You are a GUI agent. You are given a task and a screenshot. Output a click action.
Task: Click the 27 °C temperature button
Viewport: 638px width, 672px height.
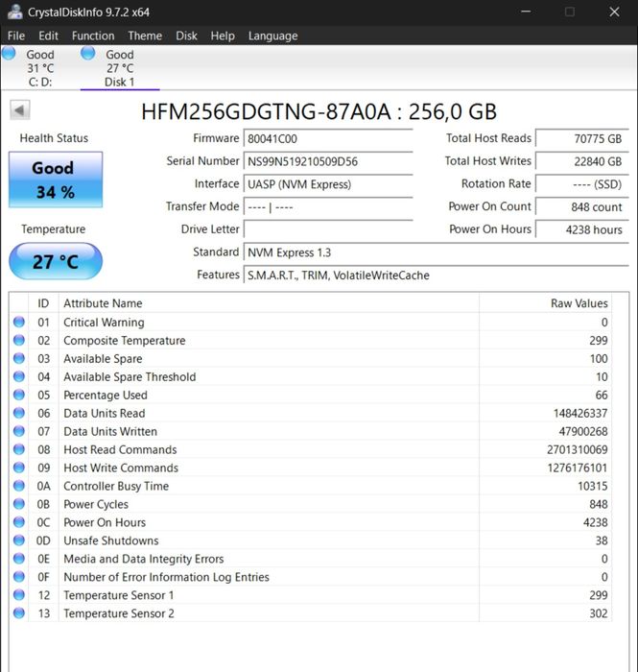pos(56,261)
